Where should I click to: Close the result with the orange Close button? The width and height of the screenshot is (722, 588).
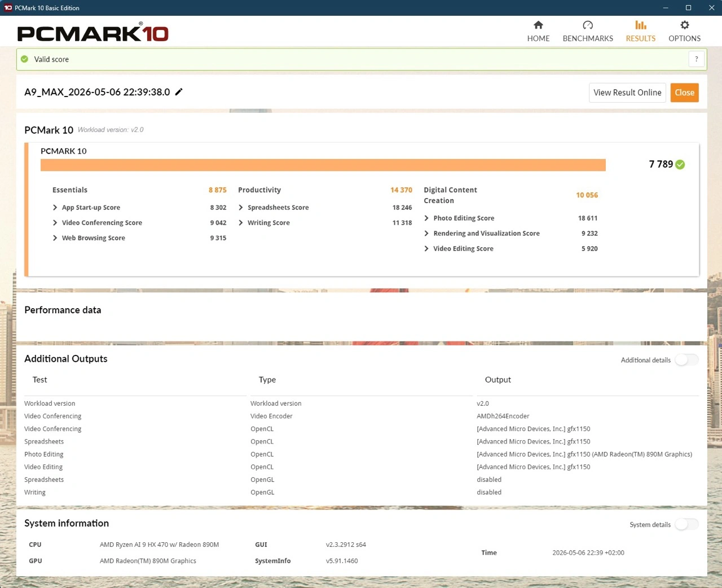pos(685,93)
